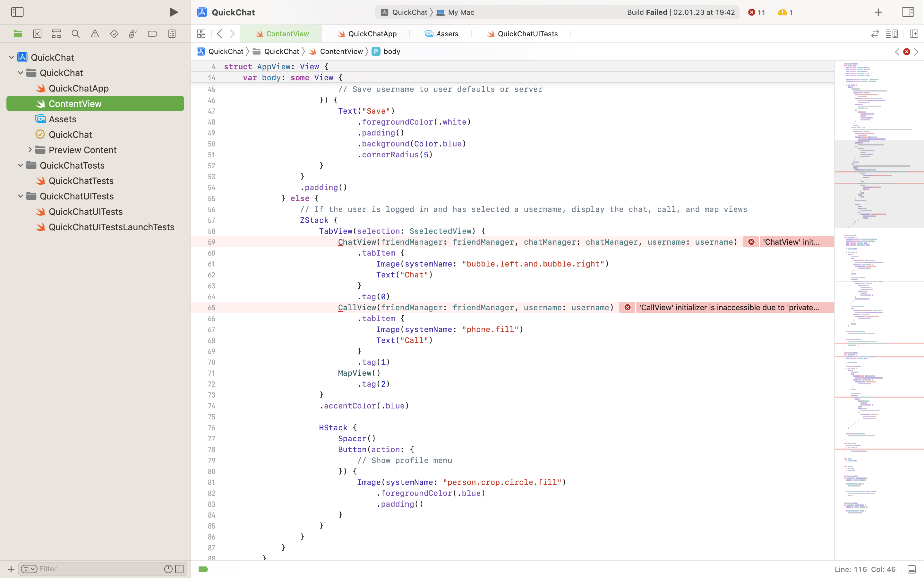Open the Report navigator

click(172, 34)
